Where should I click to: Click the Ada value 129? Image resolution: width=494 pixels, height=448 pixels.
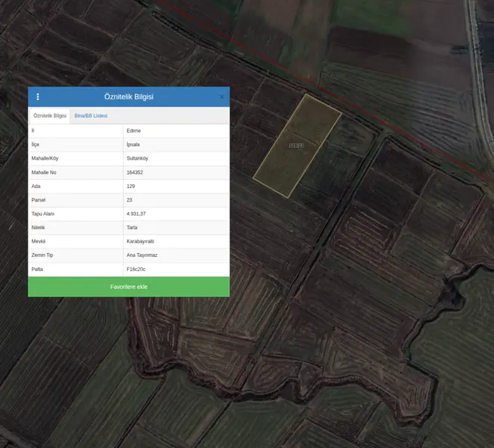point(131,187)
